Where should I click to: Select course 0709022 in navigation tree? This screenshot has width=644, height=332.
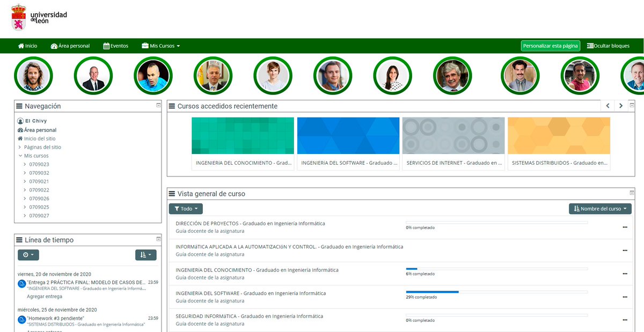coord(39,190)
